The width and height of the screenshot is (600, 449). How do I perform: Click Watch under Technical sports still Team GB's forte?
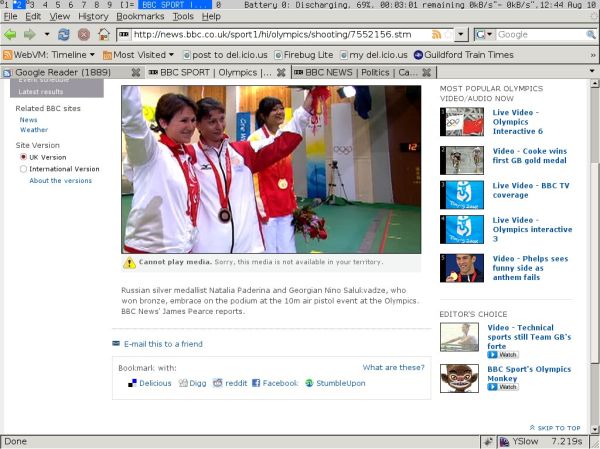pos(503,354)
